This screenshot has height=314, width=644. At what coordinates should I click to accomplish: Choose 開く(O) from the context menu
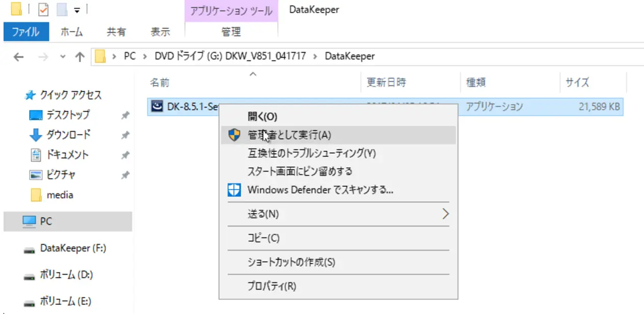tap(339, 116)
